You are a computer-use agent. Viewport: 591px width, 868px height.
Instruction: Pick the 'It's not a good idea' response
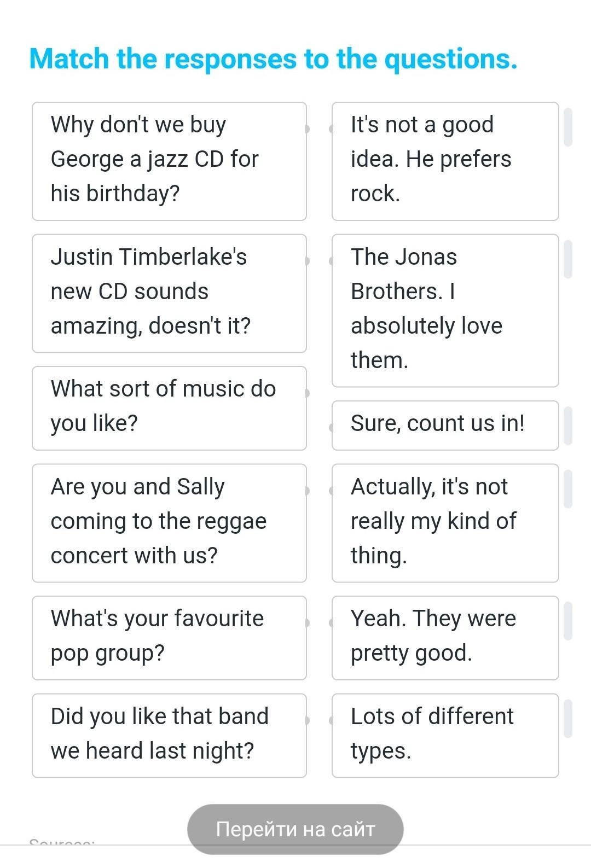(x=445, y=161)
